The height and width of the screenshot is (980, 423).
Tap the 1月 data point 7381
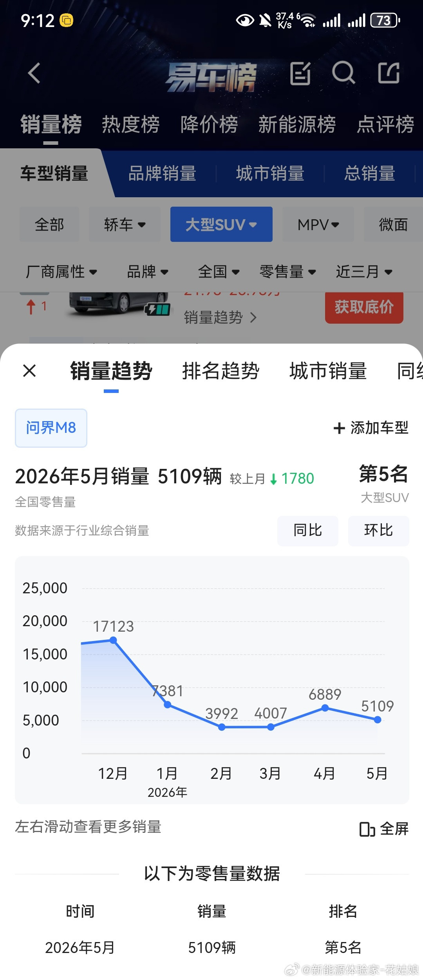[167, 704]
